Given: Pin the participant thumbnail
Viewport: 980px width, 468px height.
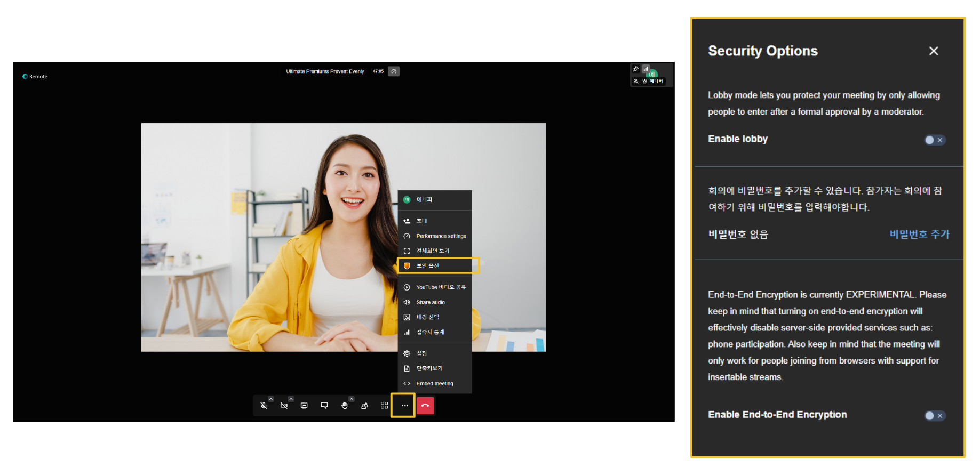Looking at the screenshot, I should coord(635,69).
